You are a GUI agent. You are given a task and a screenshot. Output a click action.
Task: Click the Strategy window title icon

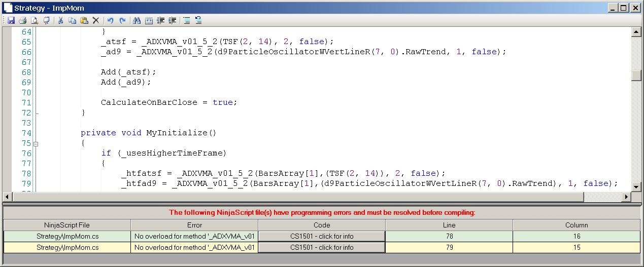click(8, 8)
